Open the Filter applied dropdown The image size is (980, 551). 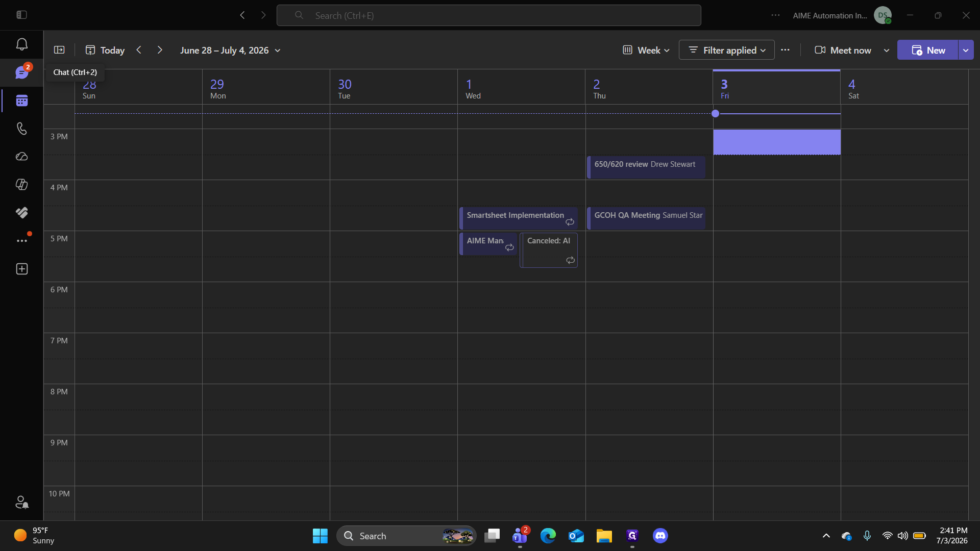coord(726,50)
